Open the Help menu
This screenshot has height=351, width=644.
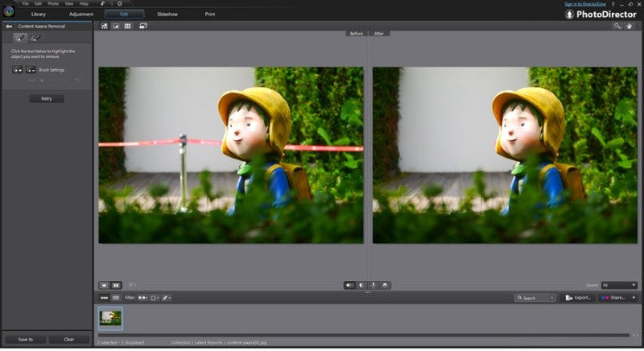(84, 4)
